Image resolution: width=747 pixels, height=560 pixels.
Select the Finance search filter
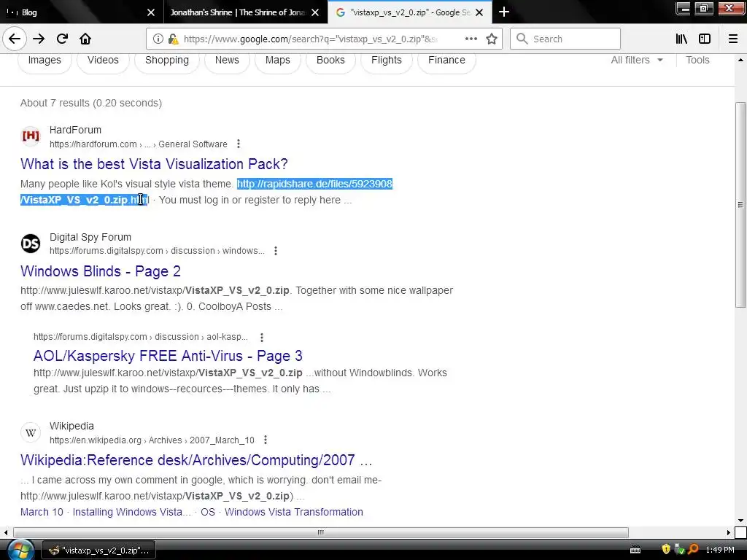(x=446, y=61)
